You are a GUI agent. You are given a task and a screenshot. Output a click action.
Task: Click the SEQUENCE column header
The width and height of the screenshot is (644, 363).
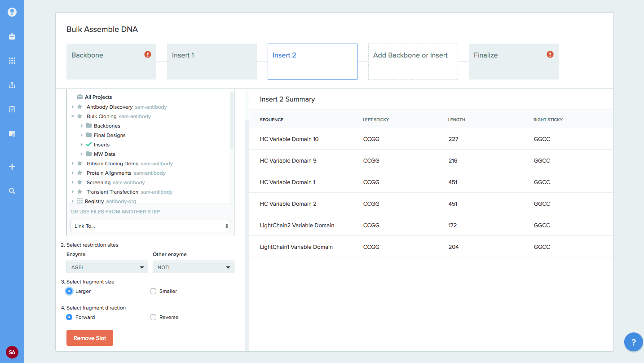[x=272, y=120]
